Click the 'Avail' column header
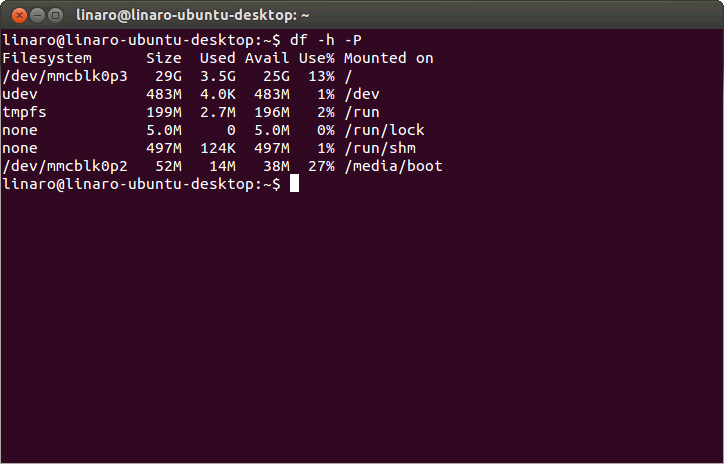The width and height of the screenshot is (724, 464). (x=267, y=58)
